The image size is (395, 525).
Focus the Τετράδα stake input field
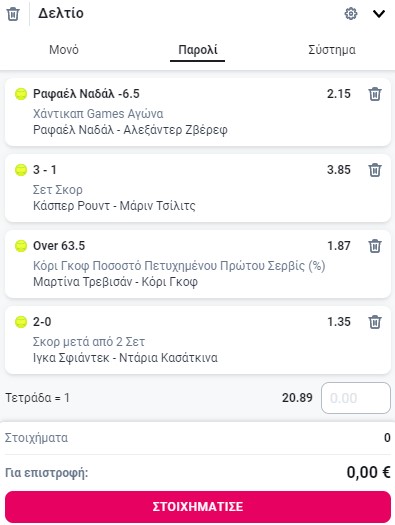pyautogui.click(x=356, y=398)
